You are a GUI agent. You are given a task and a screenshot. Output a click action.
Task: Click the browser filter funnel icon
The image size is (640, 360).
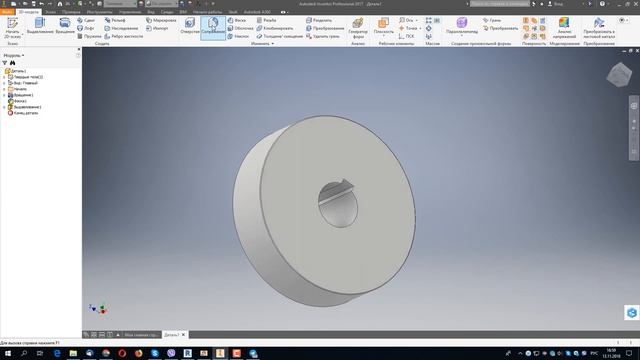click(4, 63)
